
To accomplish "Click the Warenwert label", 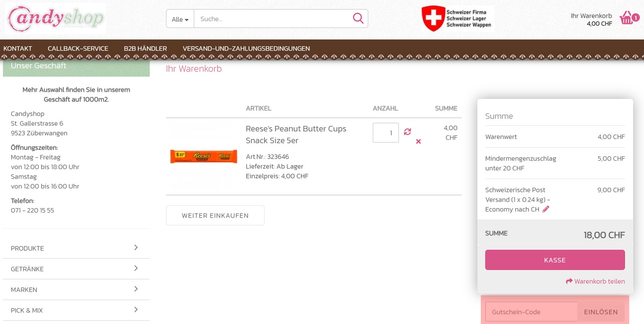I will point(501,137).
